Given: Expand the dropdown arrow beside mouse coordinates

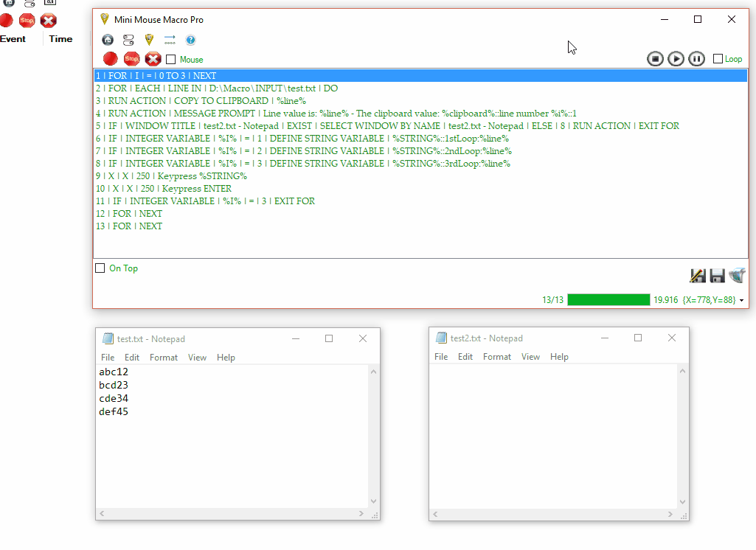Looking at the screenshot, I should [x=741, y=300].
